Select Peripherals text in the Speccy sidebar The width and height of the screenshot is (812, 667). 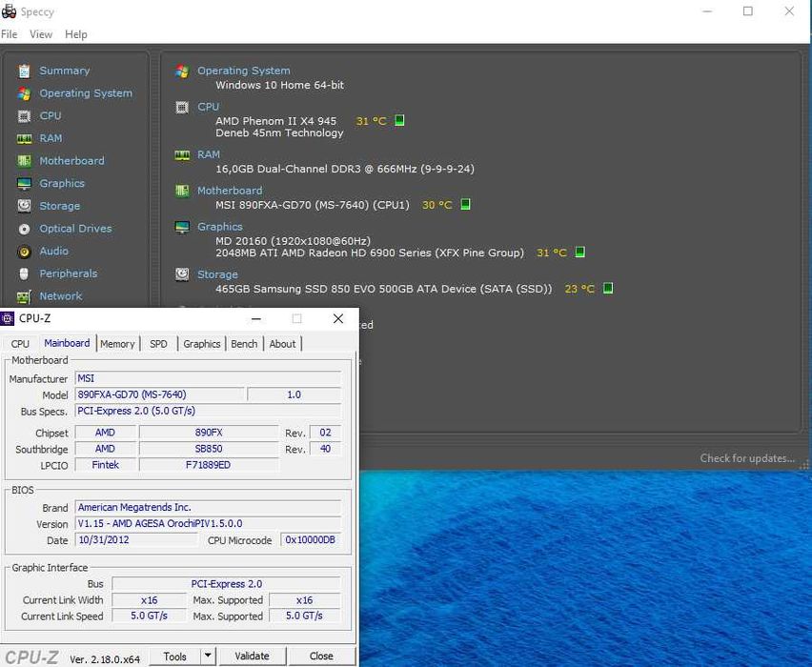[69, 274]
